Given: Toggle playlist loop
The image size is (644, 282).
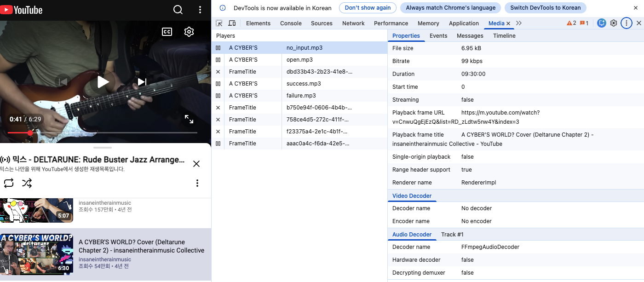Looking at the screenshot, I should click(x=9, y=183).
